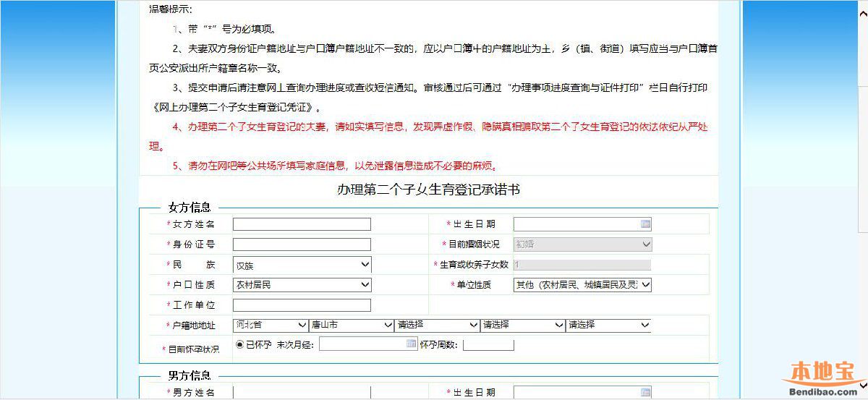This screenshot has width=868, height=400.
Task: Click the 目前婚姻状况 dropdown showing 初婚
Action: point(582,244)
